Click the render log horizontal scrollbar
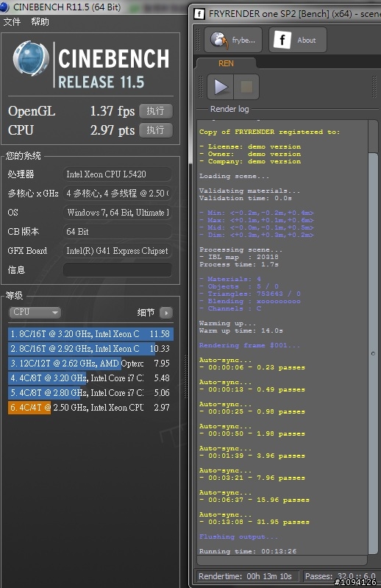The image size is (381, 588). [282, 560]
